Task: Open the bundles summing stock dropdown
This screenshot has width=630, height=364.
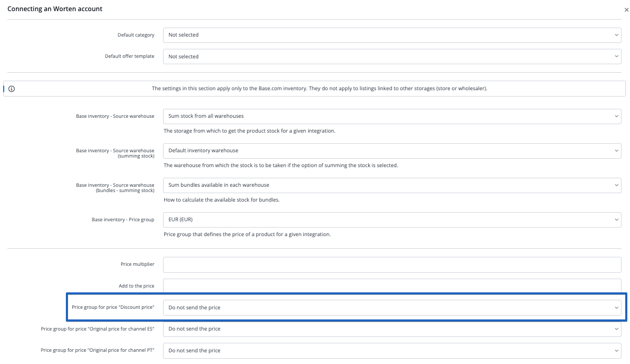Action: [391, 185]
